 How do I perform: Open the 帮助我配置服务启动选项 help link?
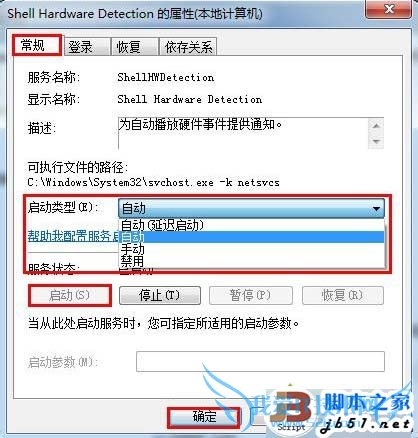[x=73, y=236]
